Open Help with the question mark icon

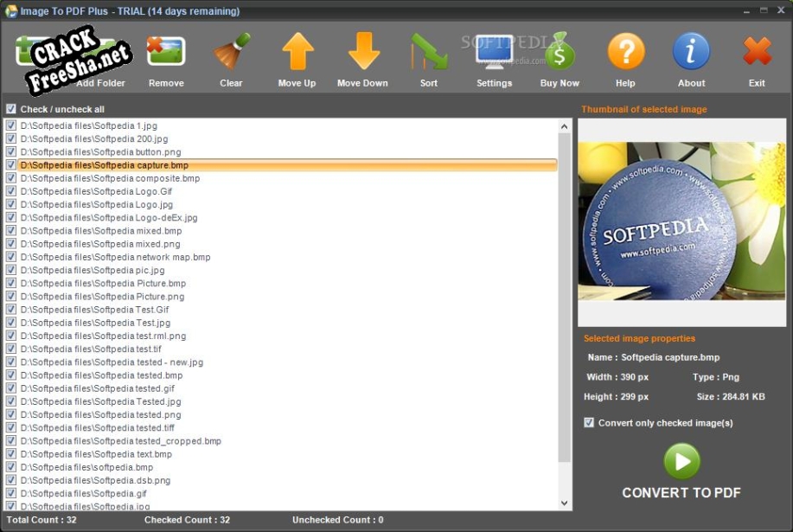click(625, 54)
